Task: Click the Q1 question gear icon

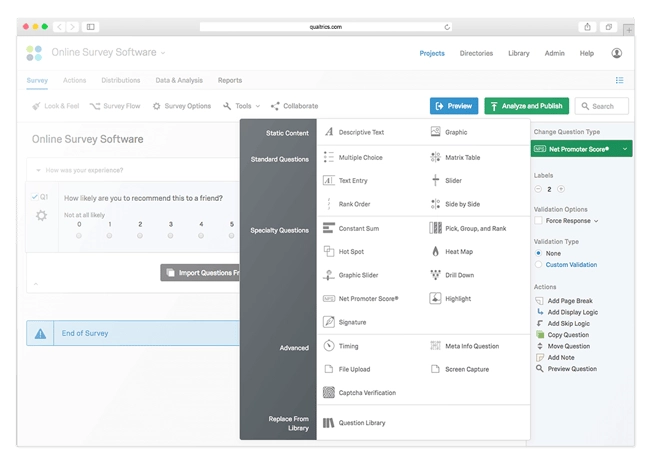Action: pos(41,215)
